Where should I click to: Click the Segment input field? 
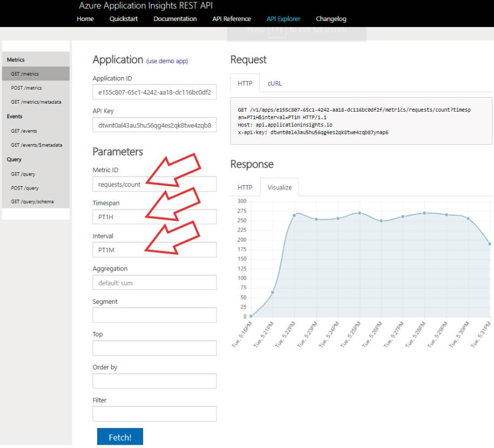(154, 315)
